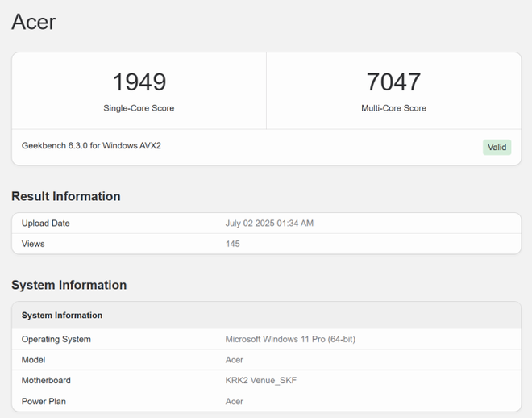Image resolution: width=532 pixels, height=418 pixels.
Task: Click the Upload Date label
Action: click(x=45, y=223)
